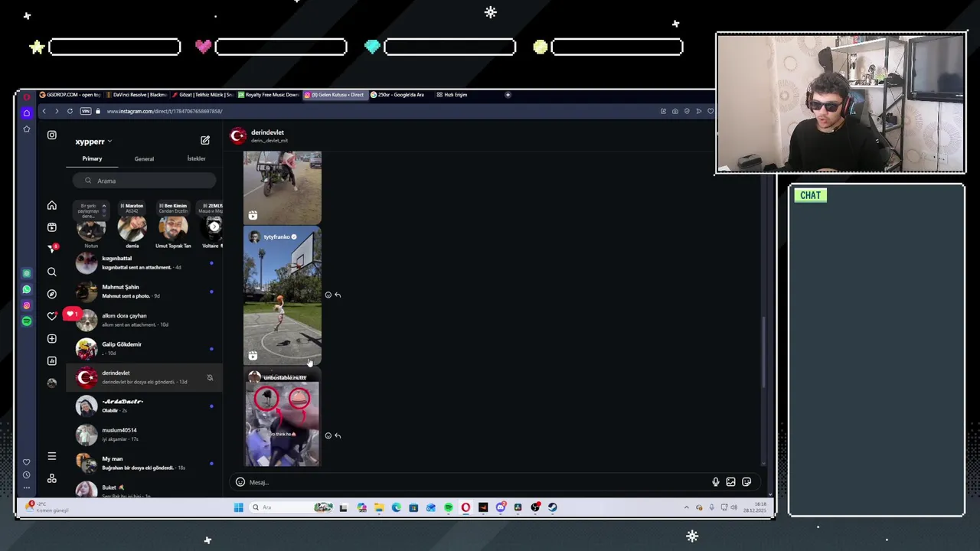Switch to the Primary inbox tab

[x=92, y=158]
